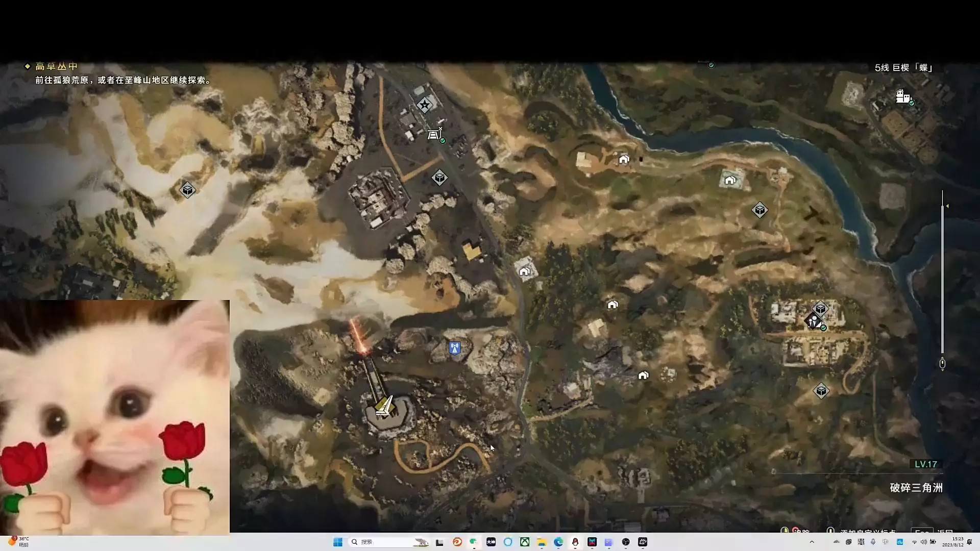Screen dimensions: 980x551
Task: Open the Wi-Fi network settings
Action: pyautogui.click(x=914, y=542)
